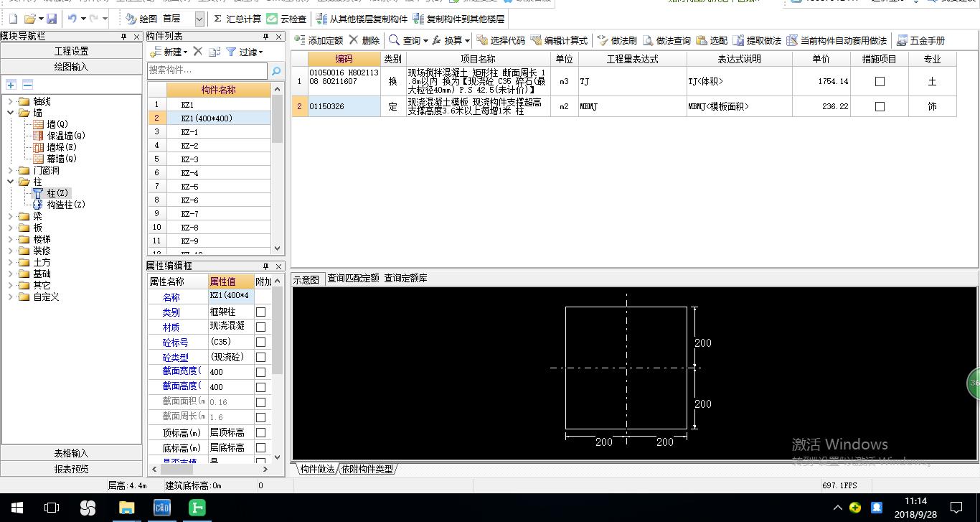This screenshot has height=522, width=980.
Task: Click 当前构件自动套用做法
Action: (x=837, y=41)
